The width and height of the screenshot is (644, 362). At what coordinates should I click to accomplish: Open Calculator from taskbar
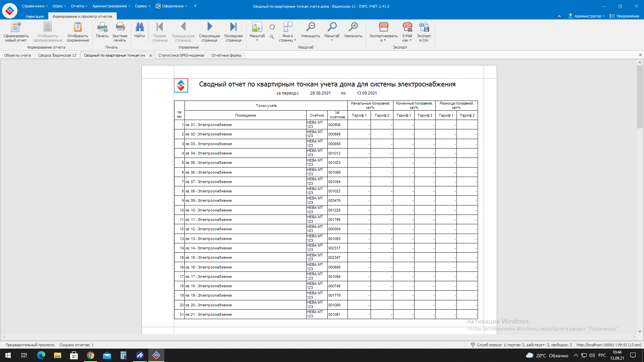point(123,355)
